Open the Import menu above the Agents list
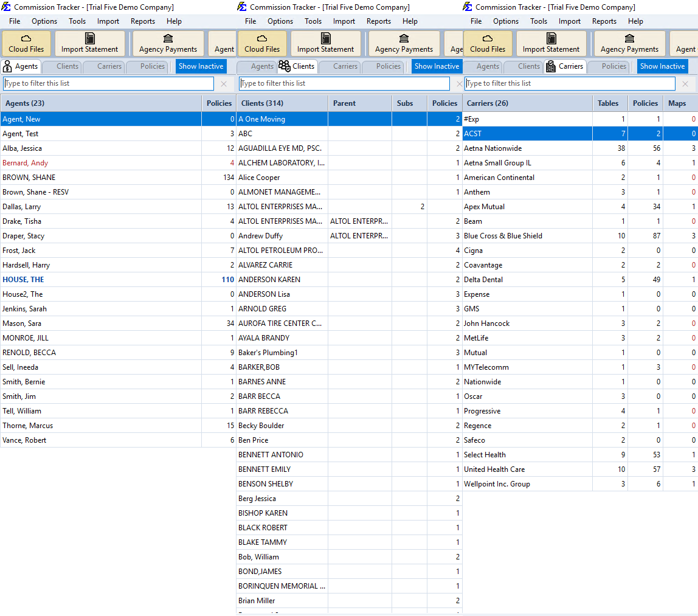 coord(108,21)
